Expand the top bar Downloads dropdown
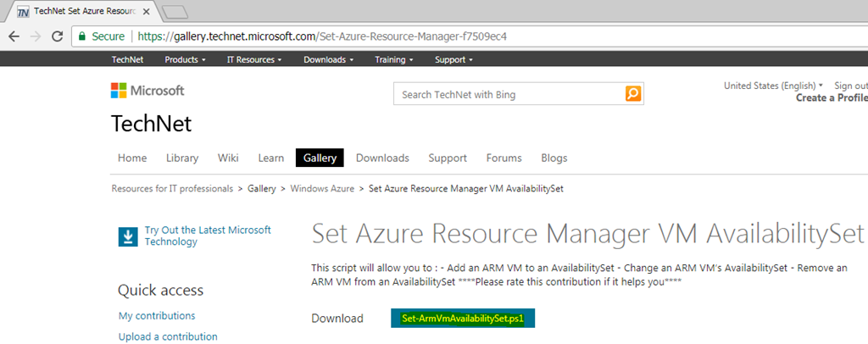Screen dimensions: 868x344 tap(328, 59)
